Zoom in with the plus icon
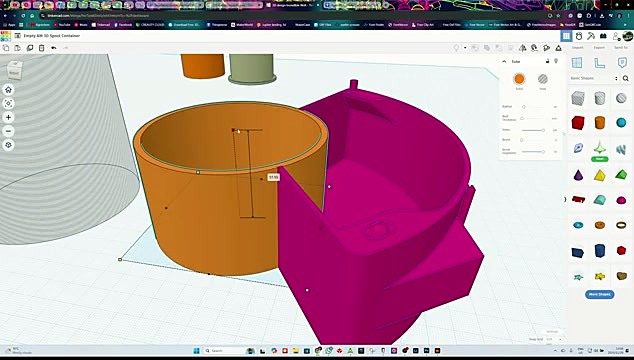 pos(8,117)
